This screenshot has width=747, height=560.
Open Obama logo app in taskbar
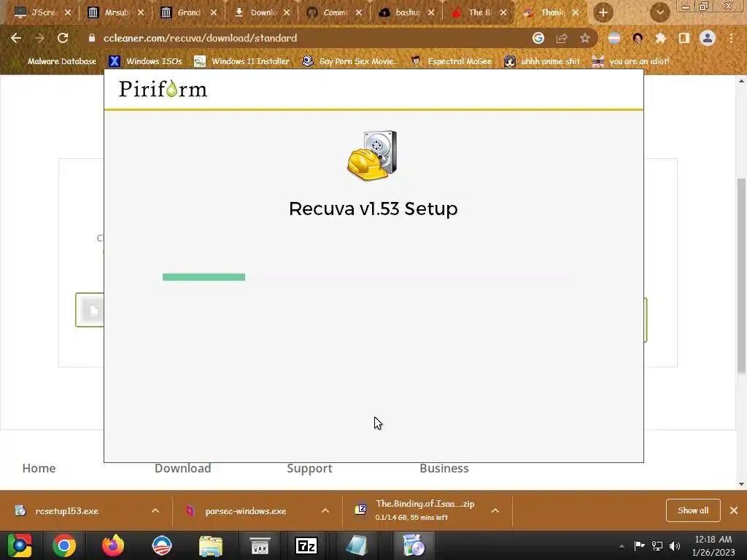click(162, 545)
